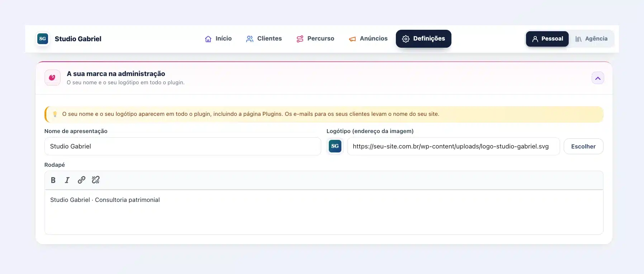644x274 pixels.
Task: Collapse the brand section with the chevron
Action: [598, 78]
